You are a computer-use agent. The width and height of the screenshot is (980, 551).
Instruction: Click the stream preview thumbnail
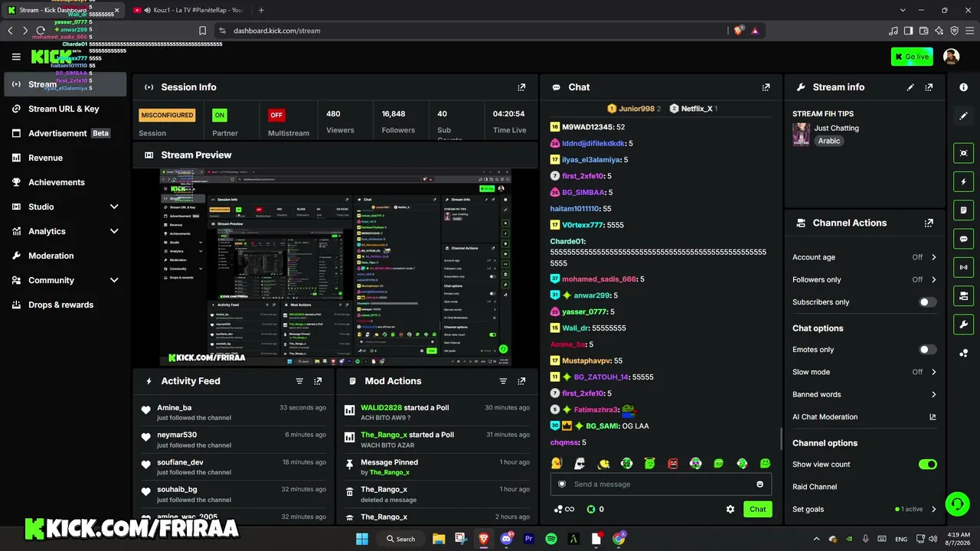tap(335, 267)
